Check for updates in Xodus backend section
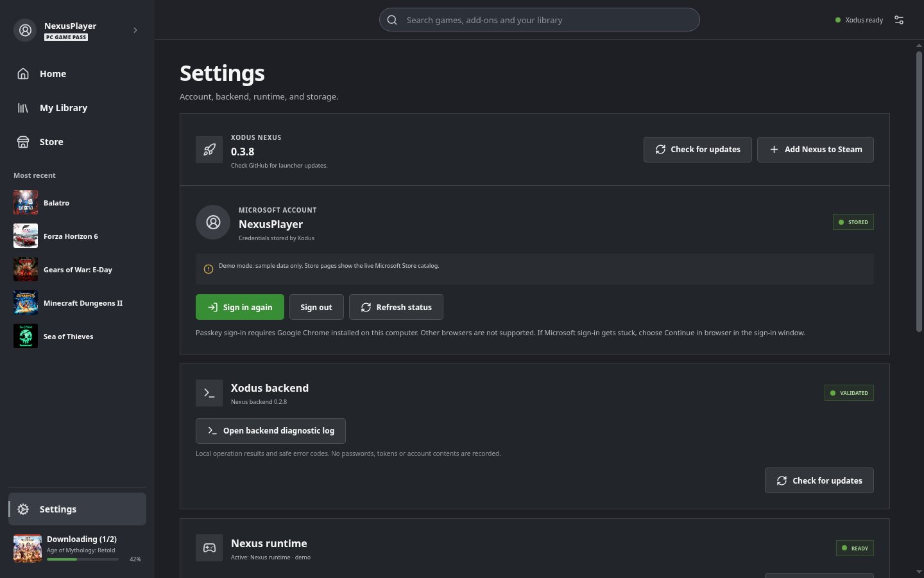 (x=819, y=480)
